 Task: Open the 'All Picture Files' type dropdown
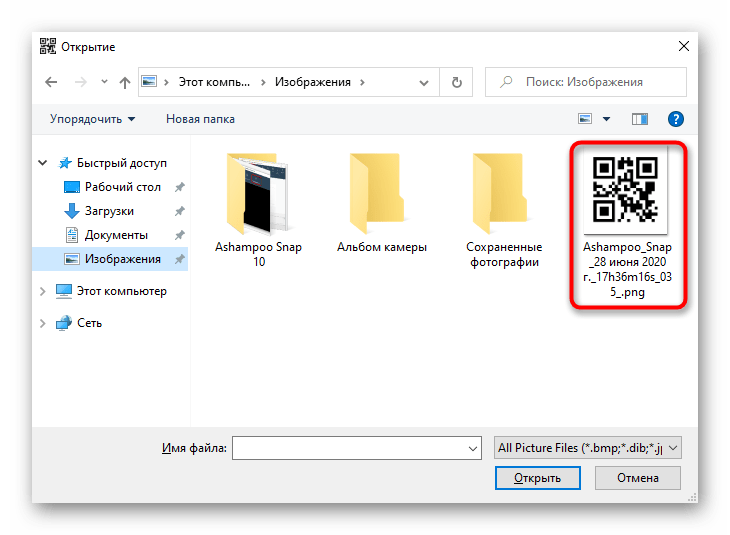[x=588, y=448]
